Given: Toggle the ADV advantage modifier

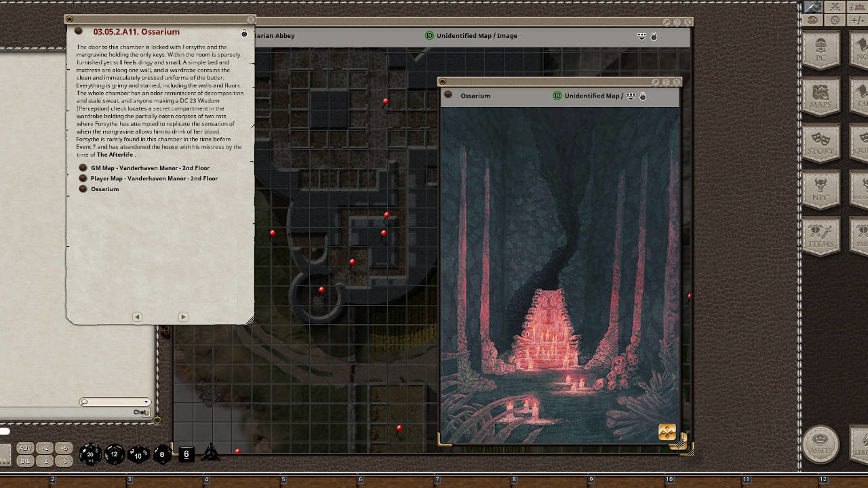Looking at the screenshot, I should click(x=25, y=448).
